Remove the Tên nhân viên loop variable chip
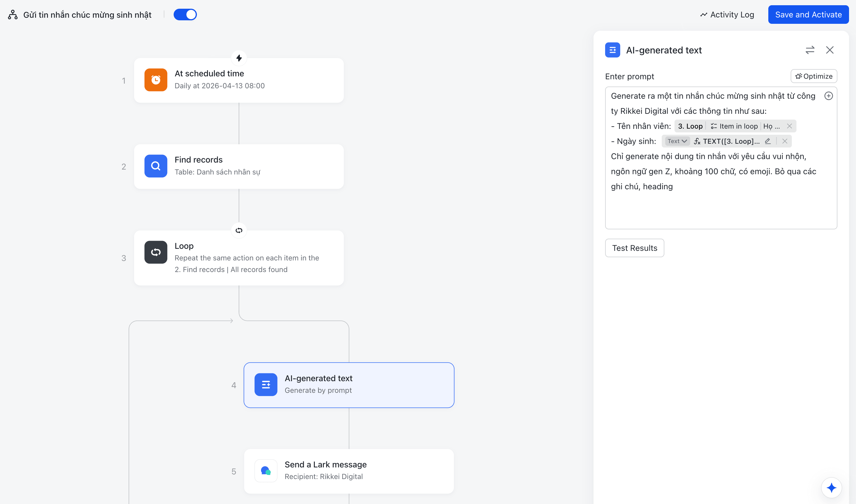The width and height of the screenshot is (856, 504). pyautogui.click(x=790, y=126)
